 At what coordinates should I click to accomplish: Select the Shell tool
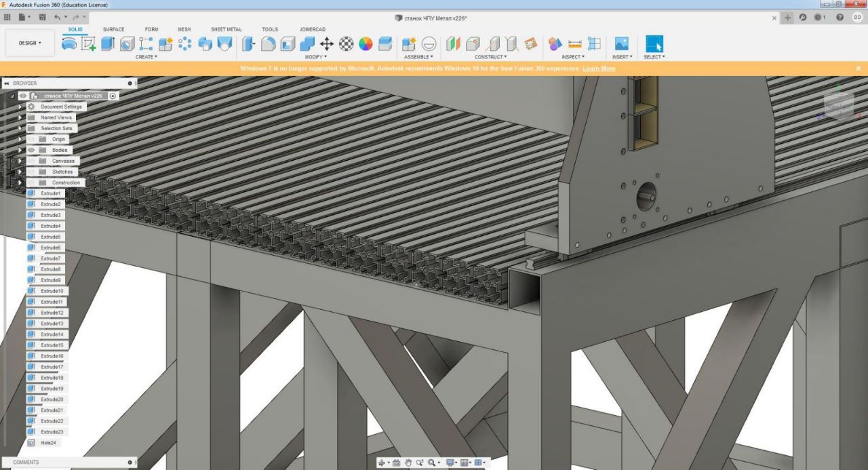[x=288, y=44]
